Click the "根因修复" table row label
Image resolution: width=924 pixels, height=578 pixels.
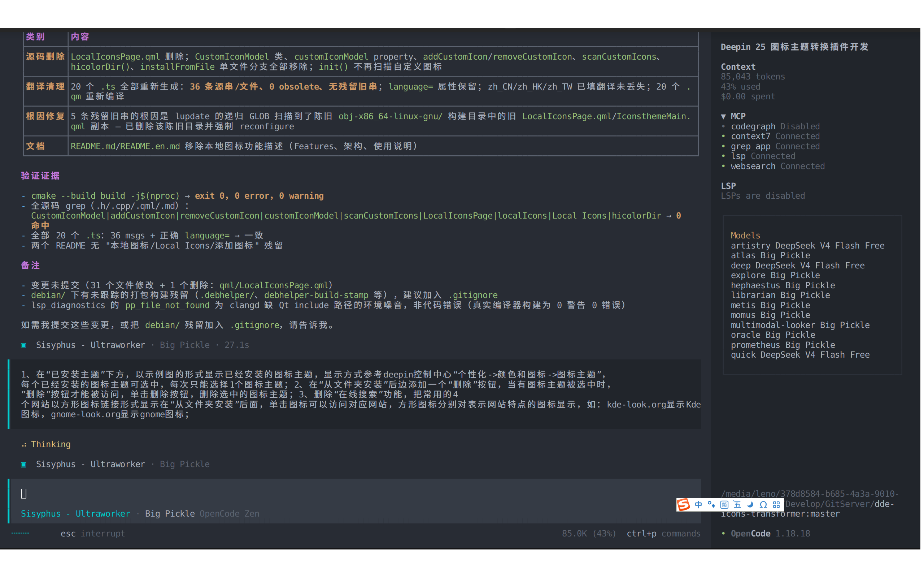(45, 116)
